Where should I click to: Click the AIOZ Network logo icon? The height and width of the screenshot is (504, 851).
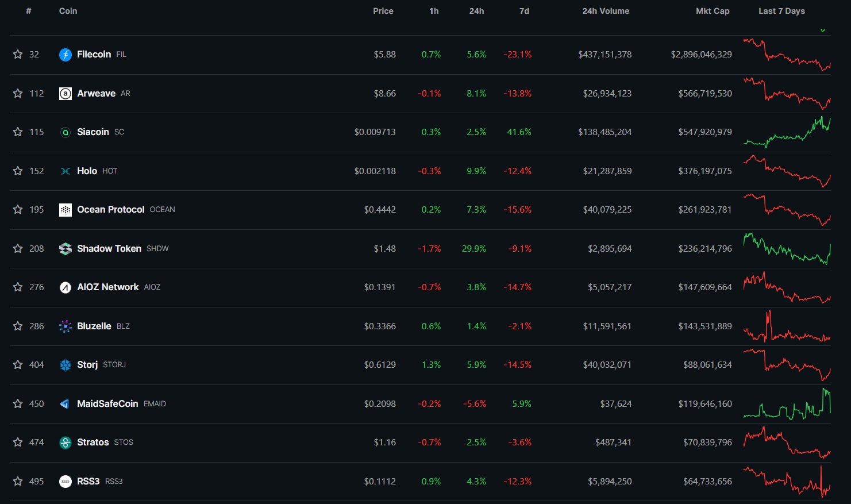pos(66,287)
